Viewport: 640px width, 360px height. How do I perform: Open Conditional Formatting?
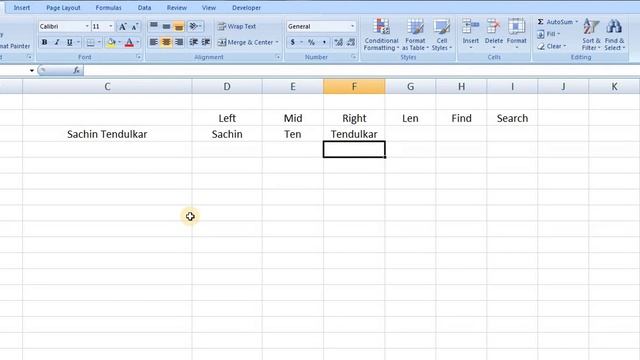click(x=381, y=35)
